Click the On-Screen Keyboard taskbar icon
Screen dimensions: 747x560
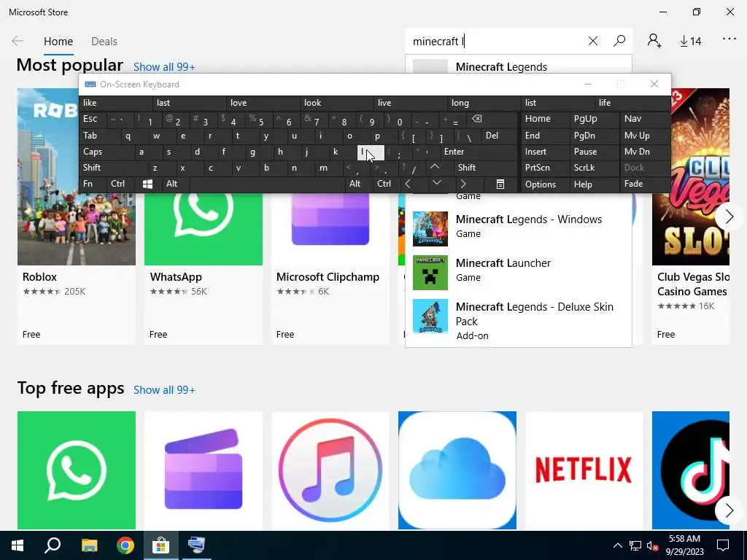tap(196, 545)
